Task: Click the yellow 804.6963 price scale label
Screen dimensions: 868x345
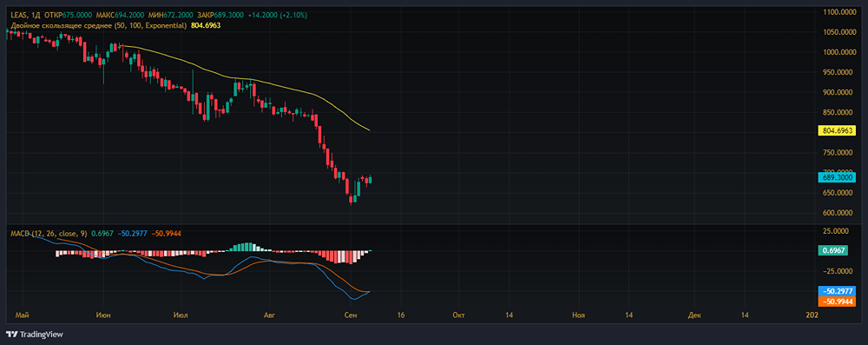Action: point(836,131)
